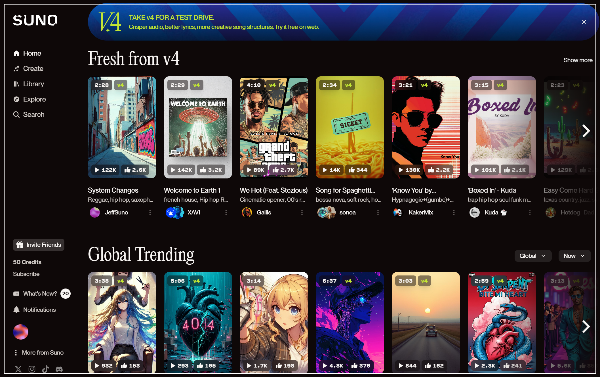
Task: Show next songs in Fresh from v4
Action: (x=586, y=131)
